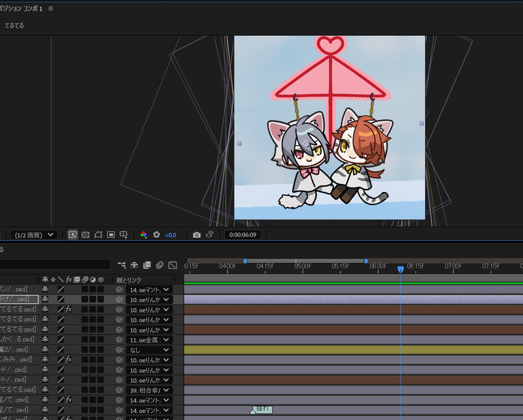Image resolution: width=523 pixels, height=420 pixels.
Task: Click 07:00f on the time ruler
Action: point(453,266)
